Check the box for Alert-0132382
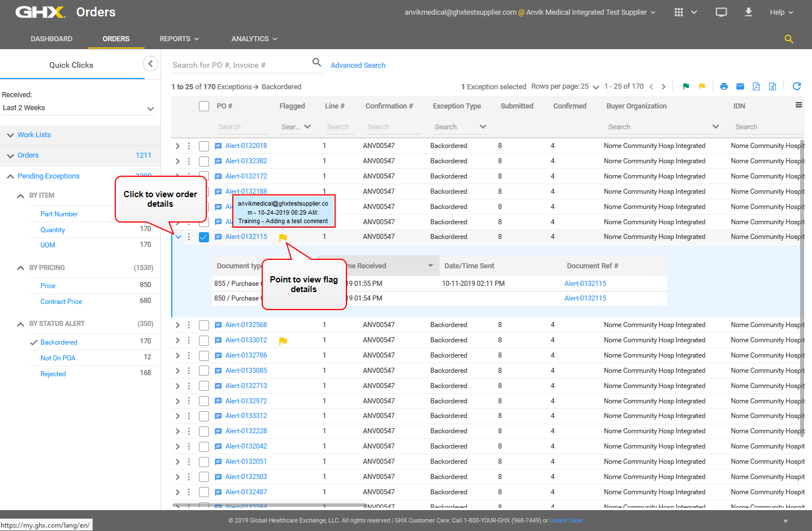Viewport: 812px width, 531px height. [204, 162]
